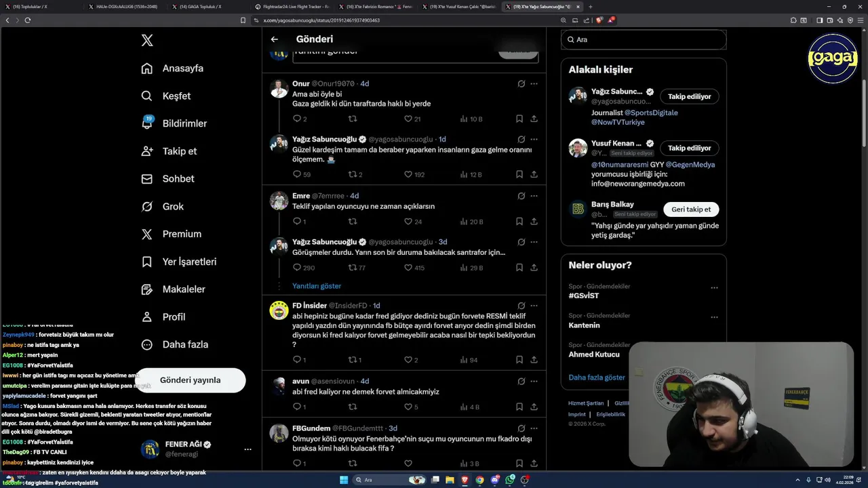Open Grok icon on FBGundem comment
The width and height of the screenshot is (868, 488).
click(521, 428)
